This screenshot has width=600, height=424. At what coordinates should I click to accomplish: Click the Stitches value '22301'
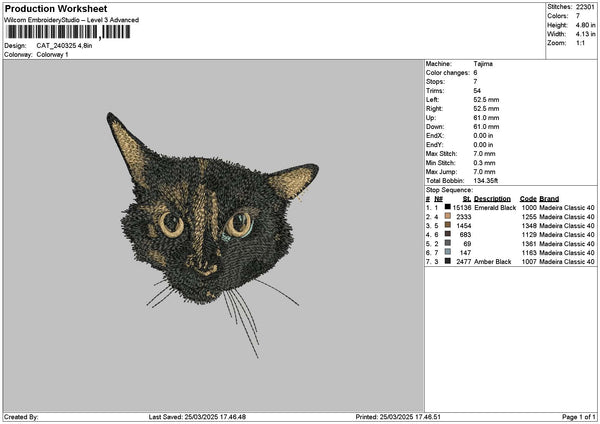click(x=585, y=7)
